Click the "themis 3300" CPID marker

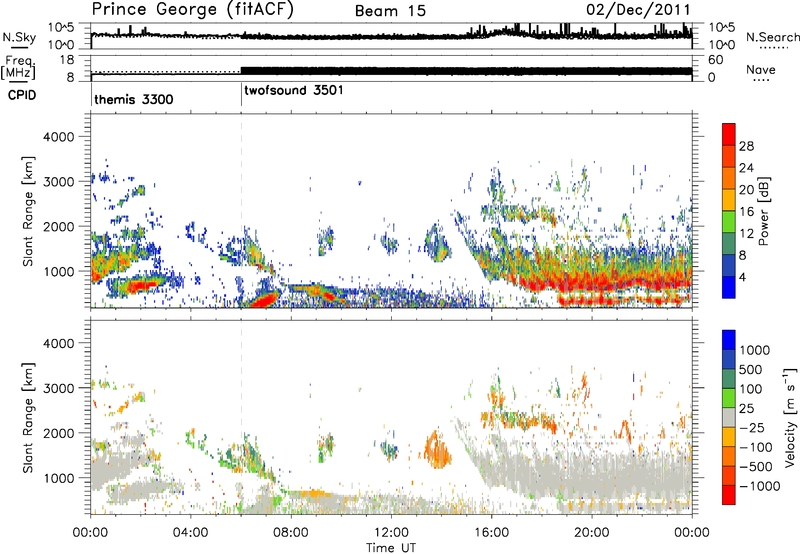pyautogui.click(x=134, y=99)
